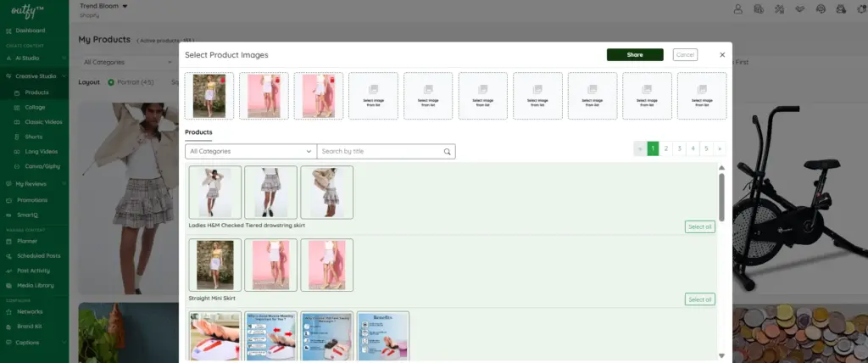868x363 pixels.
Task: Open the user profile icon in top bar
Action: point(738,8)
